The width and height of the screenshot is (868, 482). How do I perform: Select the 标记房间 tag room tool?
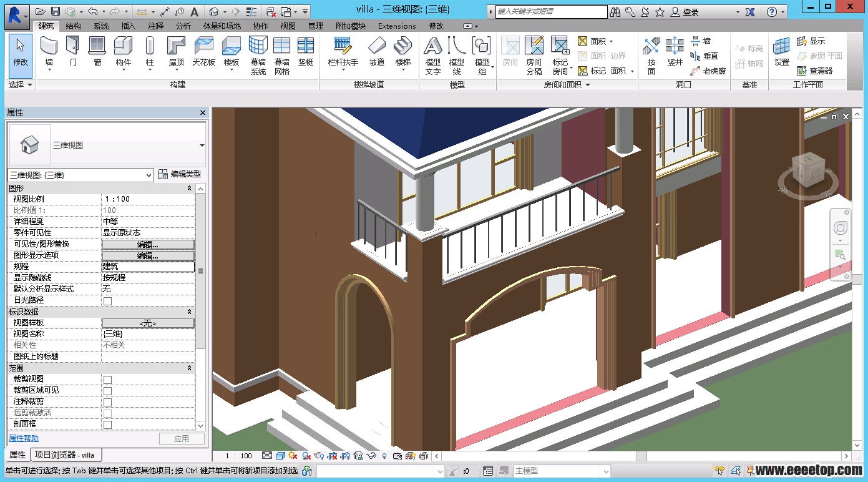[x=560, y=56]
